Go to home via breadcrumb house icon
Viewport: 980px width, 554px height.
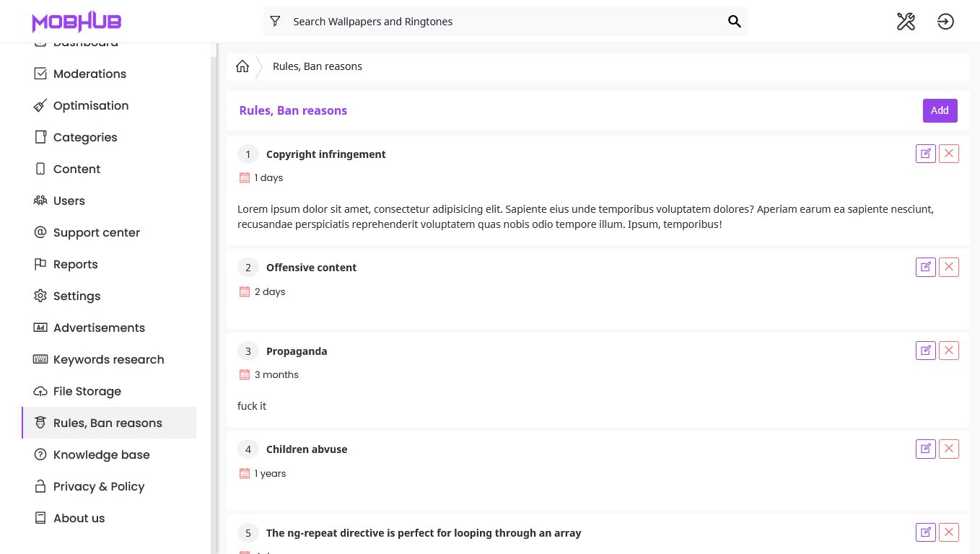pyautogui.click(x=242, y=66)
